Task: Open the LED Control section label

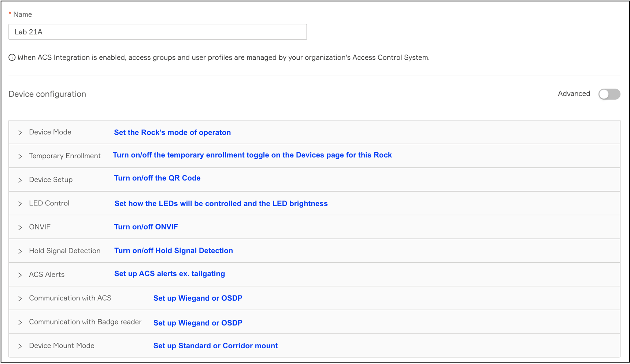Action: [49, 203]
